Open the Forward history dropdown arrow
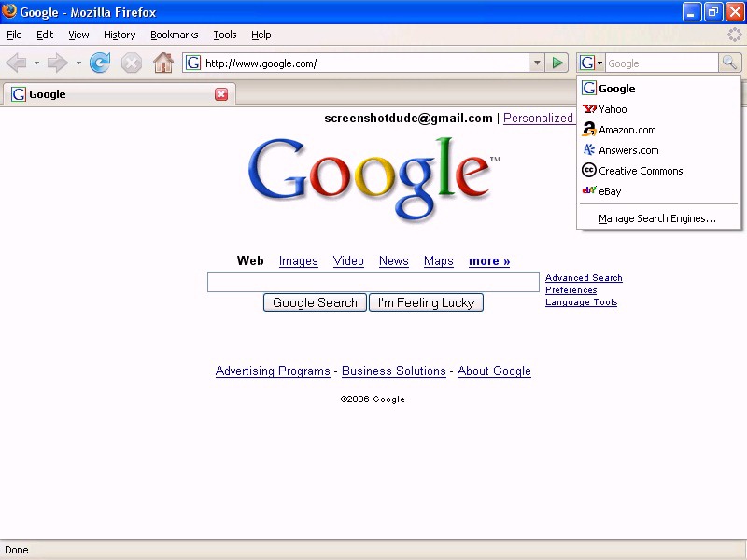Viewport: 747px width, 560px height. click(78, 63)
